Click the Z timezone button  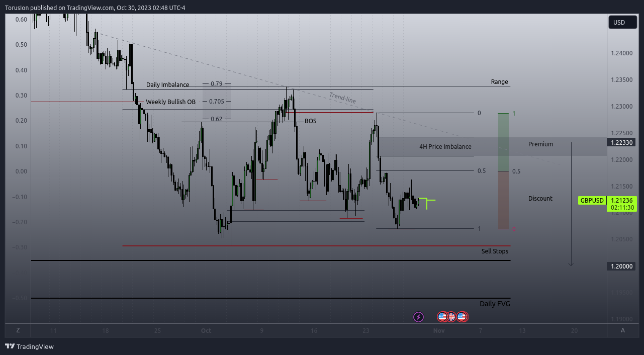coord(18,330)
